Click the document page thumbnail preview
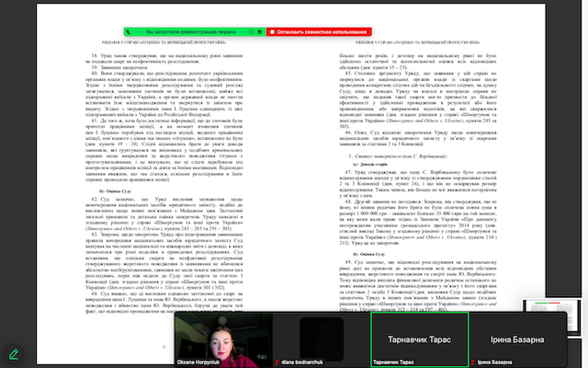Viewport: 588px width, 368px height. pyautogui.click(x=552, y=316)
